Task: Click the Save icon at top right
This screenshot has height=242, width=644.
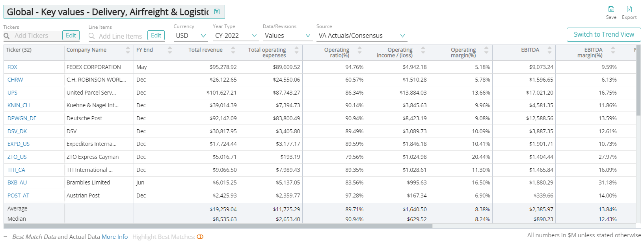Action: 611,9
